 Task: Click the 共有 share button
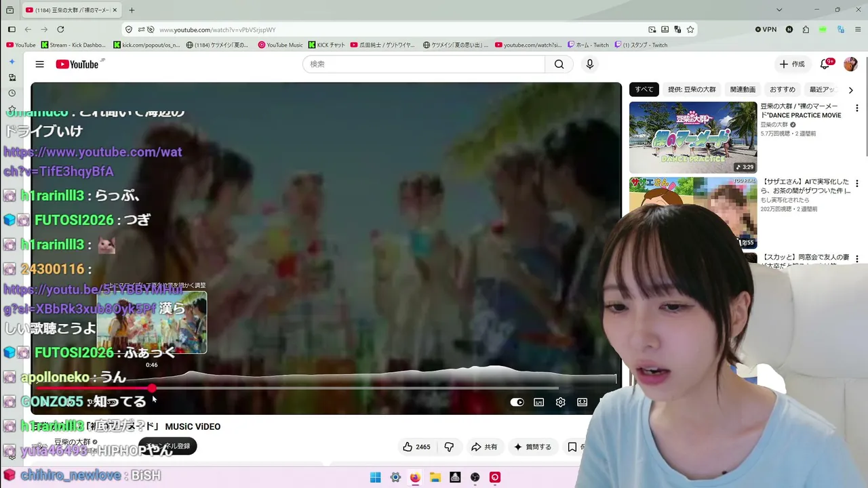485,447
